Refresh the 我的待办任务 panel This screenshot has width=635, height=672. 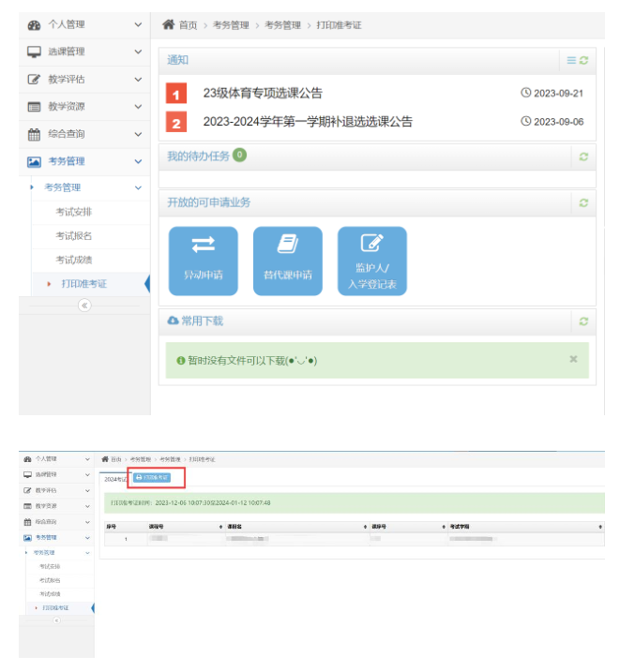point(584,157)
